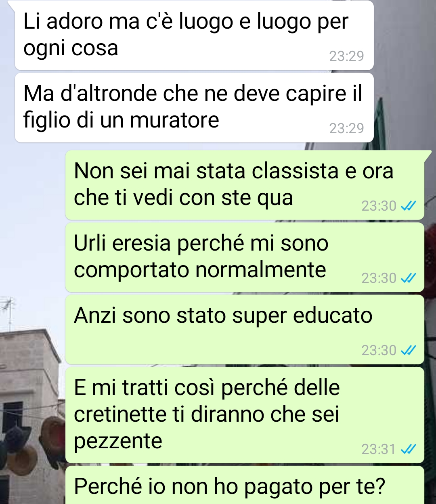This screenshot has height=504, width=436.
Task: Tap the 'Anzi sono stato super educato' message
Action: (245, 330)
